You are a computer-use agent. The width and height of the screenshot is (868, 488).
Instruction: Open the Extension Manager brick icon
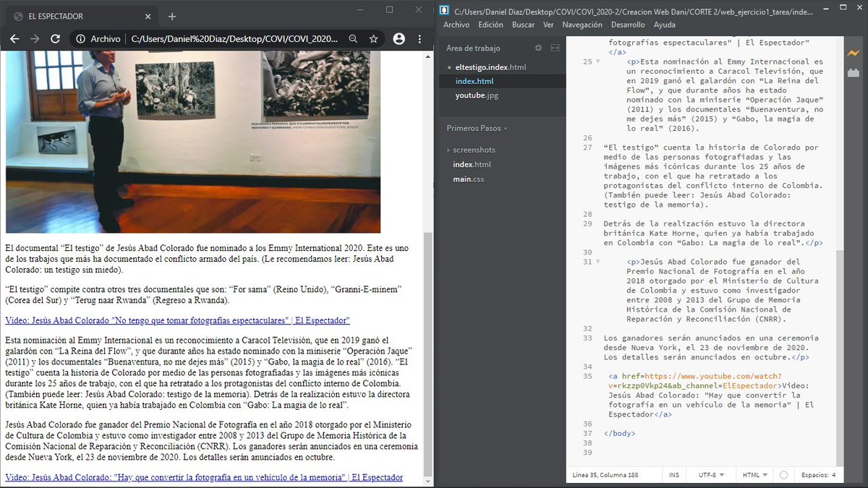[852, 72]
